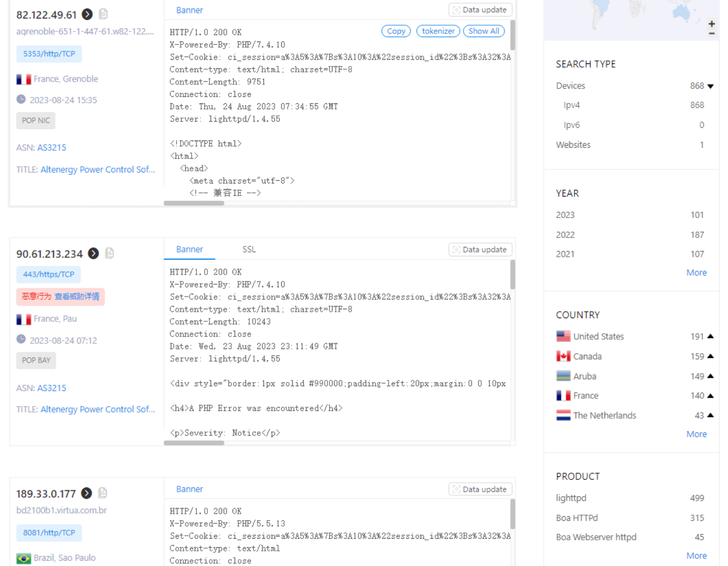Viewport: 728px width, 566px height.
Task: Click Show All button in first banner
Action: (x=483, y=31)
